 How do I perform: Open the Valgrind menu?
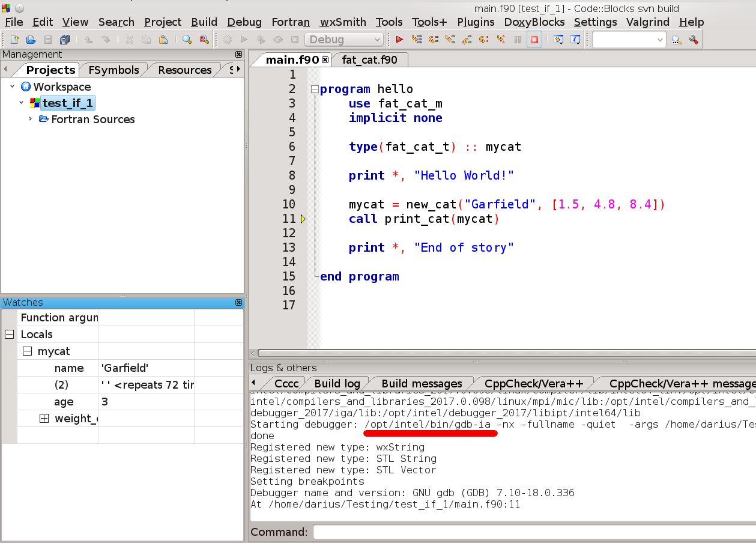point(648,22)
